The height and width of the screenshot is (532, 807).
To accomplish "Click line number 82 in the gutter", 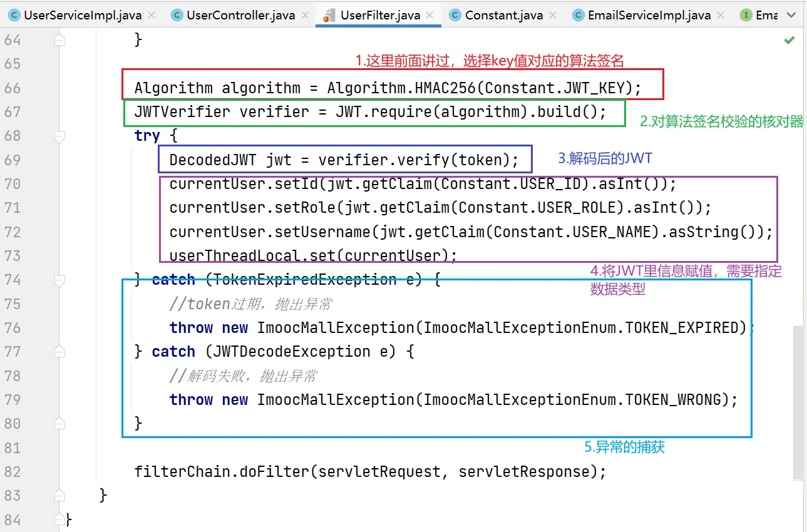I will click(x=13, y=472).
